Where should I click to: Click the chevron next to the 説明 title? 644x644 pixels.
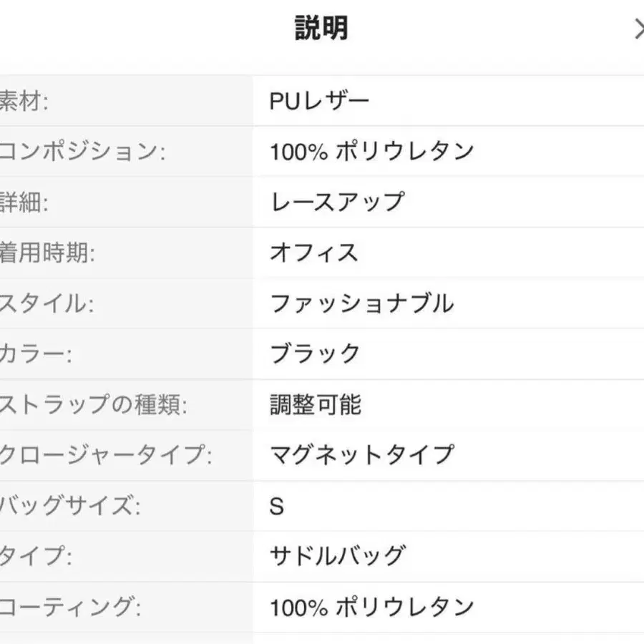pyautogui.click(x=640, y=29)
